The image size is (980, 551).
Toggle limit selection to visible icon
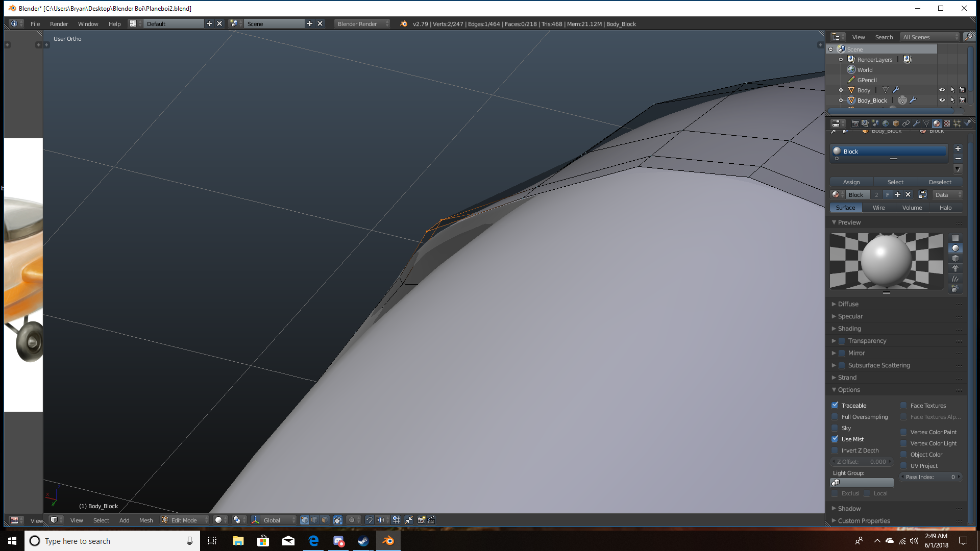338,520
